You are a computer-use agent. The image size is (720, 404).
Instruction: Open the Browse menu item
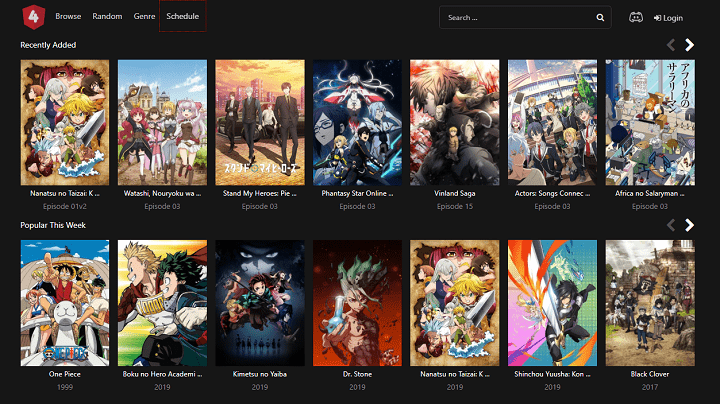(x=68, y=16)
